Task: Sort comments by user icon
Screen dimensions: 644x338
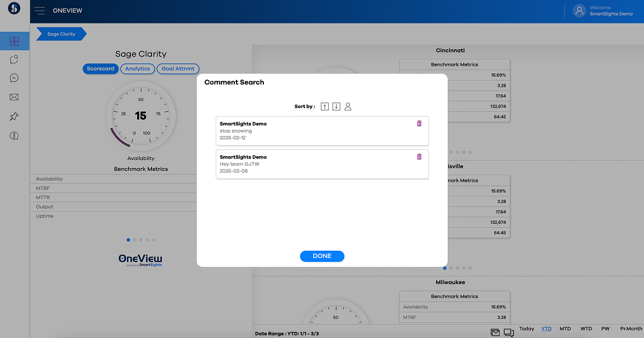Action: click(x=348, y=106)
